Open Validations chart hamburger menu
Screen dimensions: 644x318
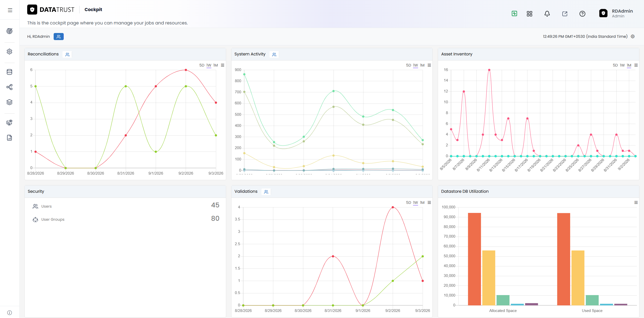point(429,203)
